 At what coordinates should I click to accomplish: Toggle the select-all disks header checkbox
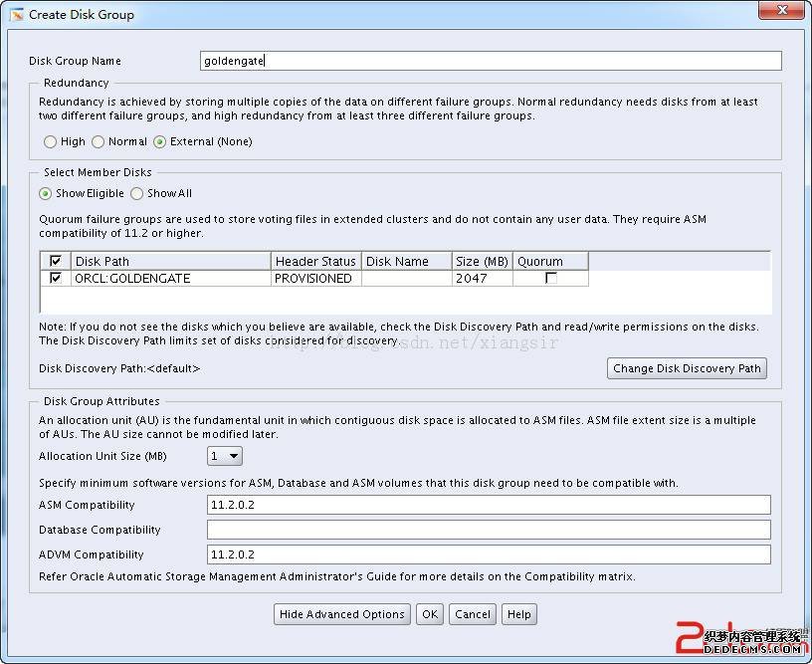click(x=56, y=262)
